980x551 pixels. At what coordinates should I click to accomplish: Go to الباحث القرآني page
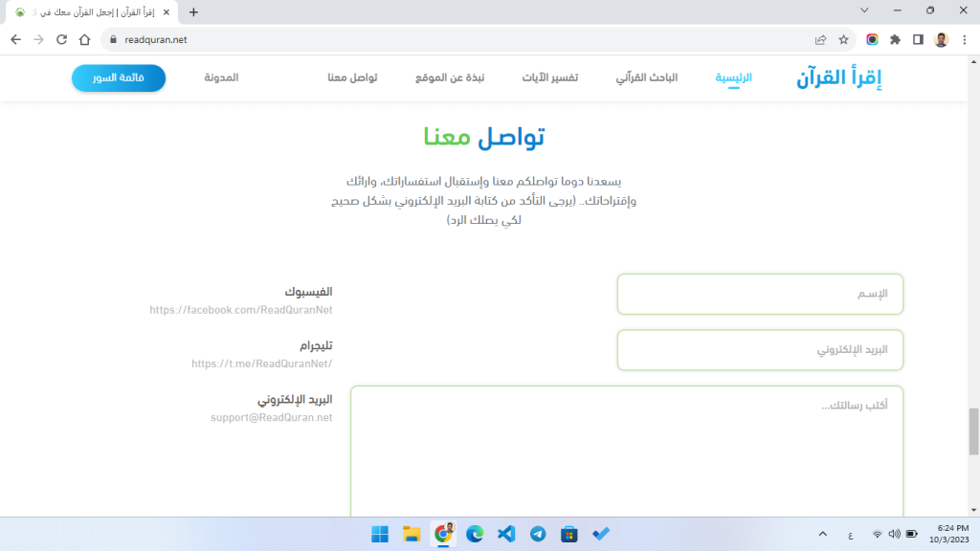coord(647,77)
